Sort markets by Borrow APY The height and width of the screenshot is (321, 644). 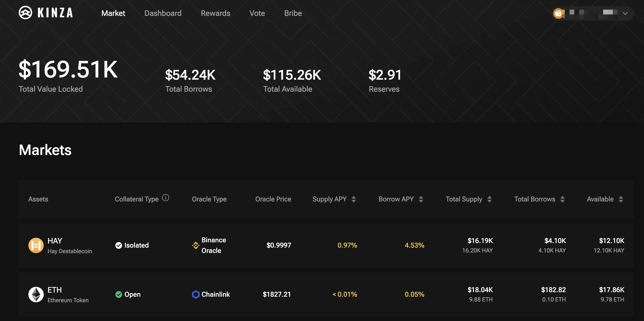point(421,199)
